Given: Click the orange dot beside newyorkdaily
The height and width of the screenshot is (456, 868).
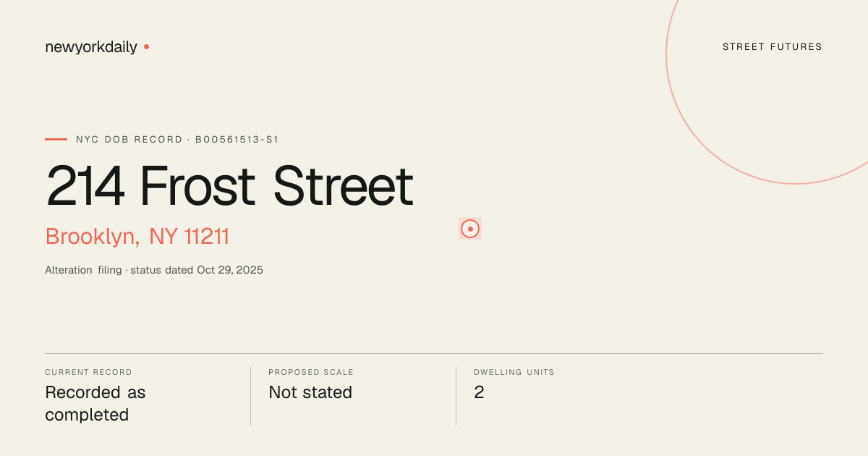Looking at the screenshot, I should tap(146, 46).
